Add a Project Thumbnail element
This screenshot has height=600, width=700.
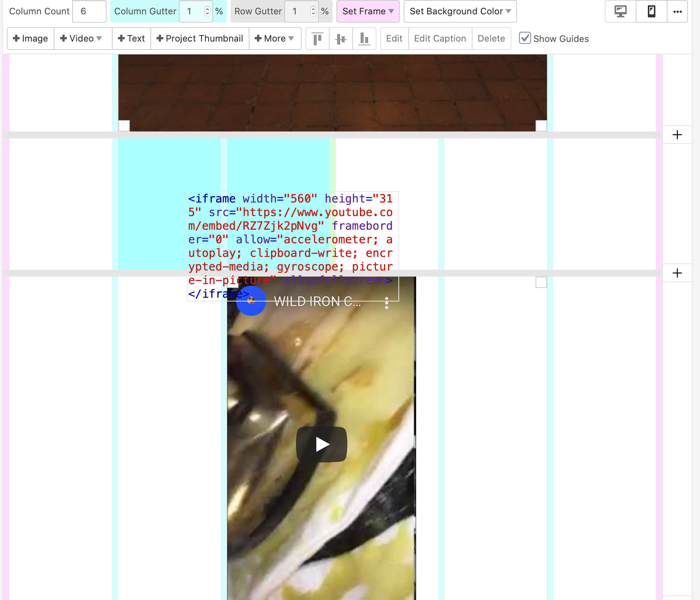click(x=200, y=38)
